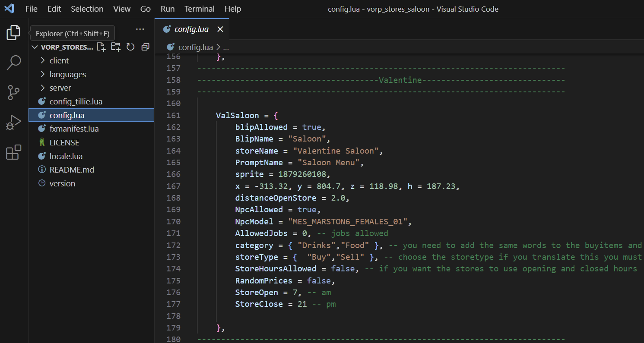Click the RandomPrices false value

[319, 280]
